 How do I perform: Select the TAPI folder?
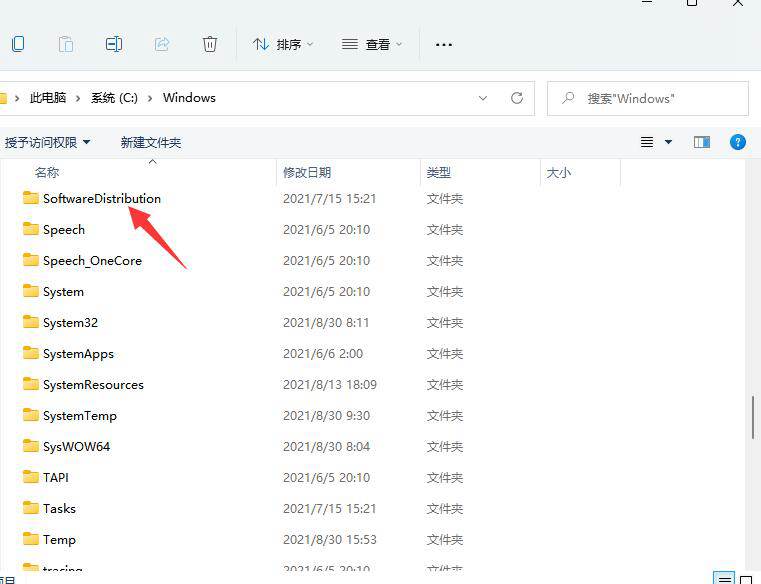pos(56,478)
